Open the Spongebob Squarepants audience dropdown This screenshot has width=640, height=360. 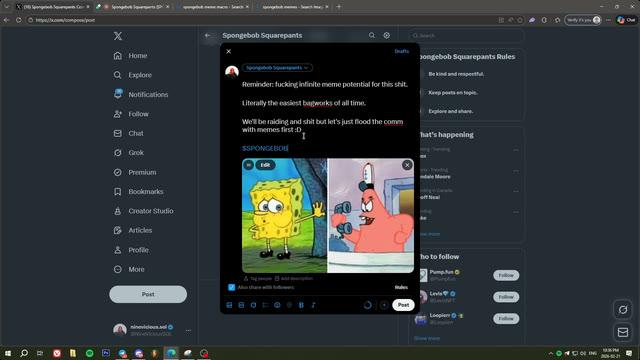277,68
